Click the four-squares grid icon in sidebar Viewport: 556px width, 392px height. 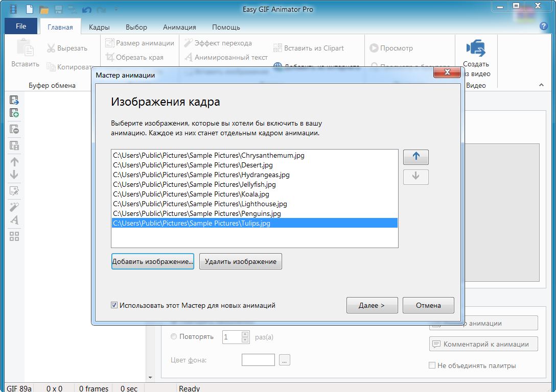click(14, 236)
